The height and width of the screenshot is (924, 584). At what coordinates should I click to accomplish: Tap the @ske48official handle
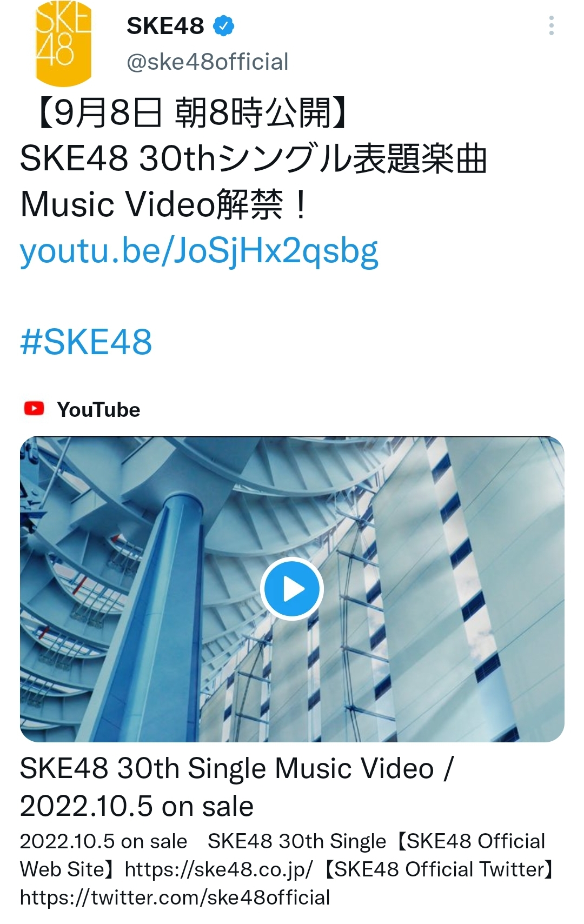tap(208, 62)
